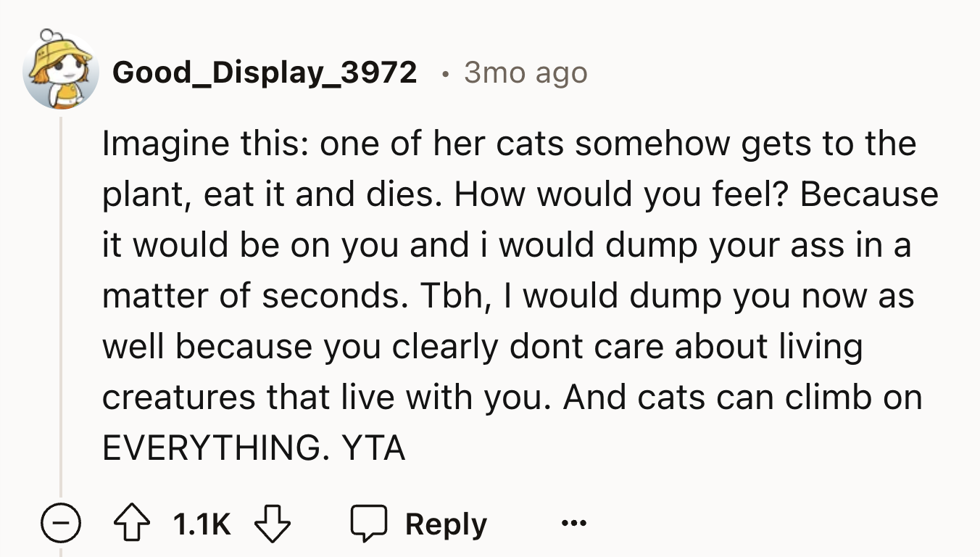Image resolution: width=980 pixels, height=557 pixels.
Task: Click the yellow-hat Snoo avatar
Action: pos(60,70)
